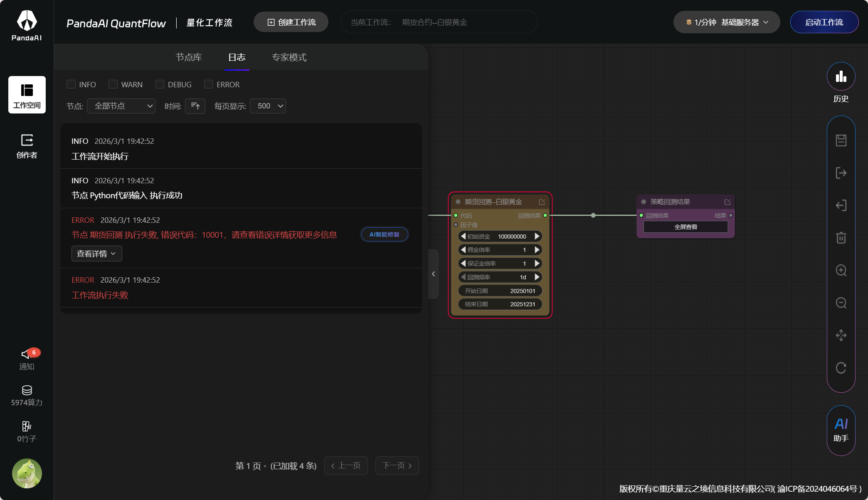Screen dimensions: 868x500
Task: Click the export icon with outgoing arrow
Action: coord(841,173)
